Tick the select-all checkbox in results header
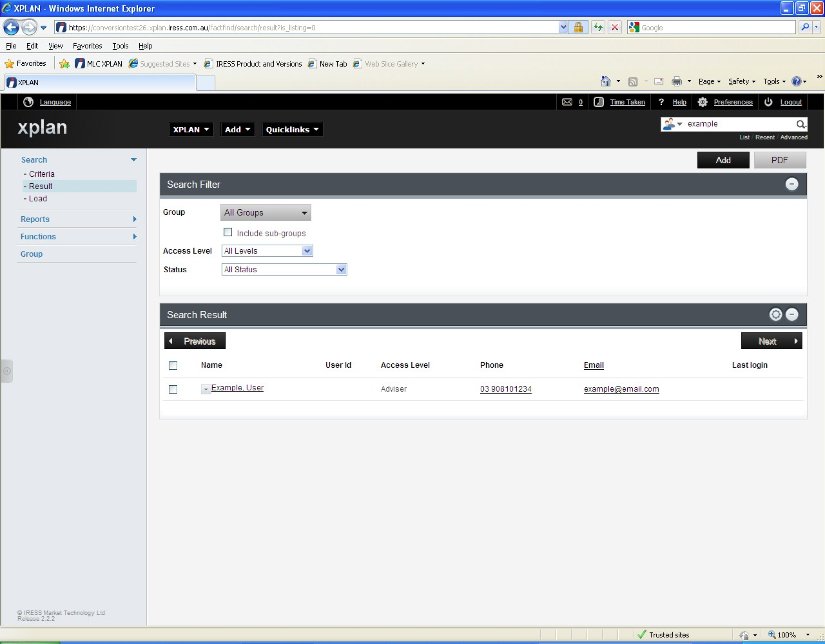Image resolution: width=825 pixels, height=644 pixels. coord(173,365)
